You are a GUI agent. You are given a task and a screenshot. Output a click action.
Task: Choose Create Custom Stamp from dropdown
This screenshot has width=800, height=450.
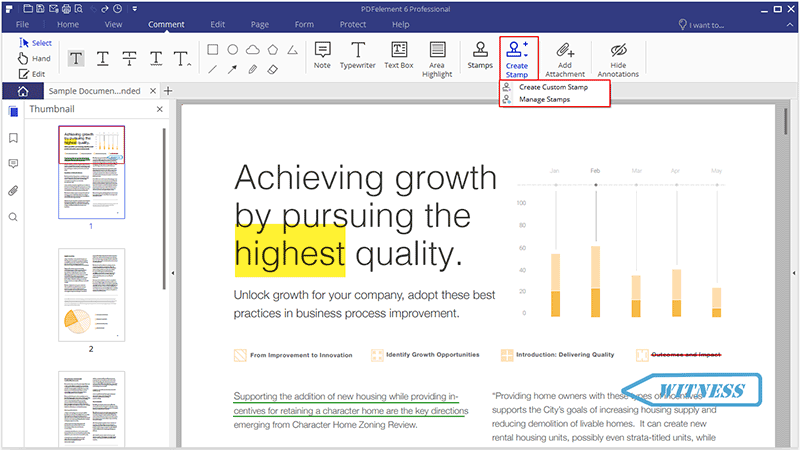[x=555, y=87]
